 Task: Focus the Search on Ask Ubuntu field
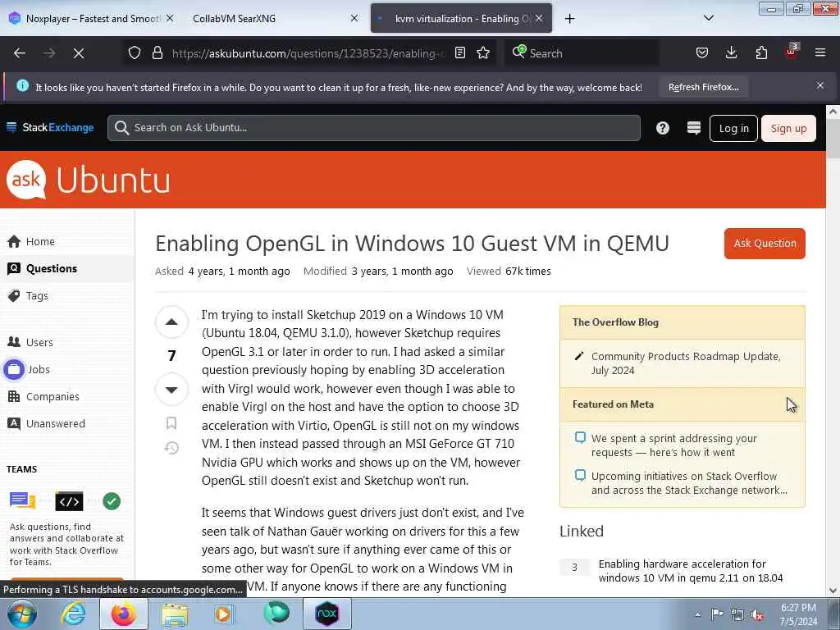[374, 128]
